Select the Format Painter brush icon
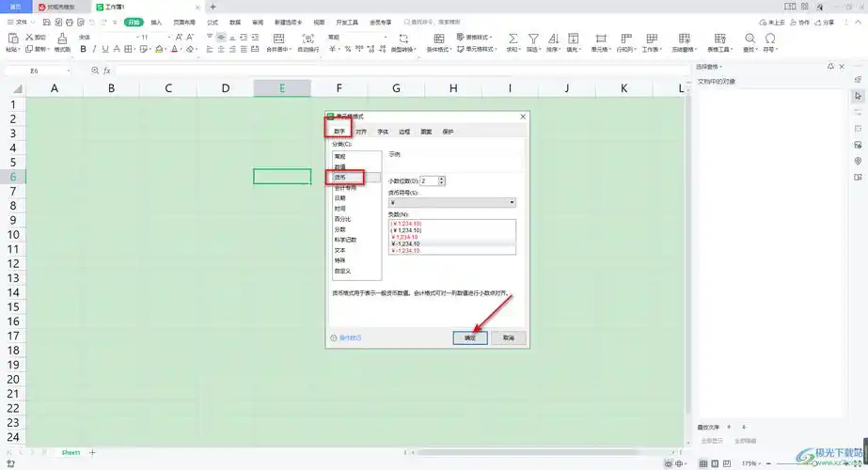Image resolution: width=868 pixels, height=470 pixels. click(x=62, y=39)
